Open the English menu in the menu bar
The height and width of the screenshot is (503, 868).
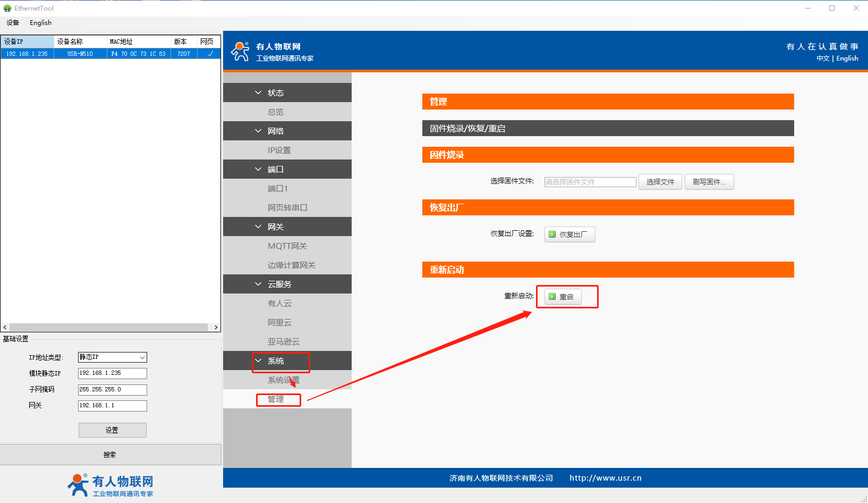[x=40, y=23]
